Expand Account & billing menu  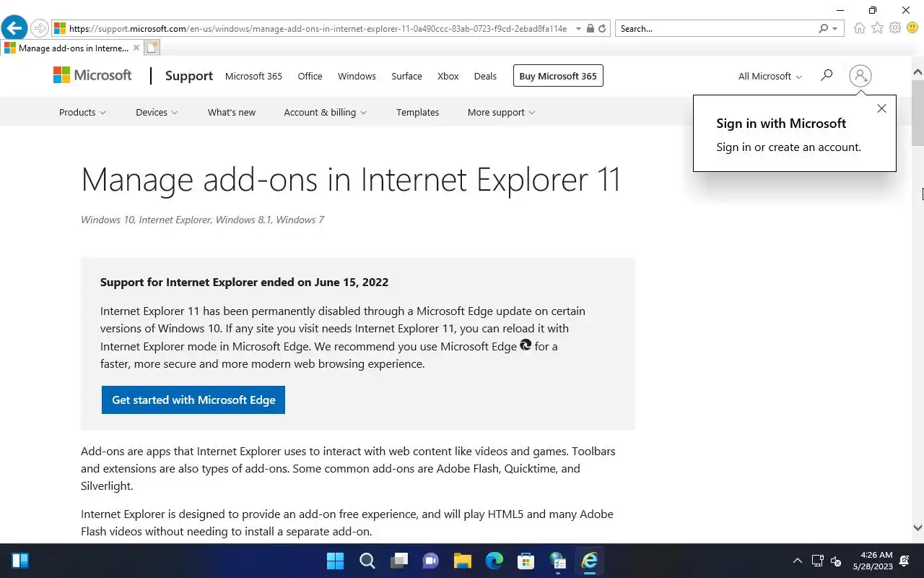[x=325, y=112]
